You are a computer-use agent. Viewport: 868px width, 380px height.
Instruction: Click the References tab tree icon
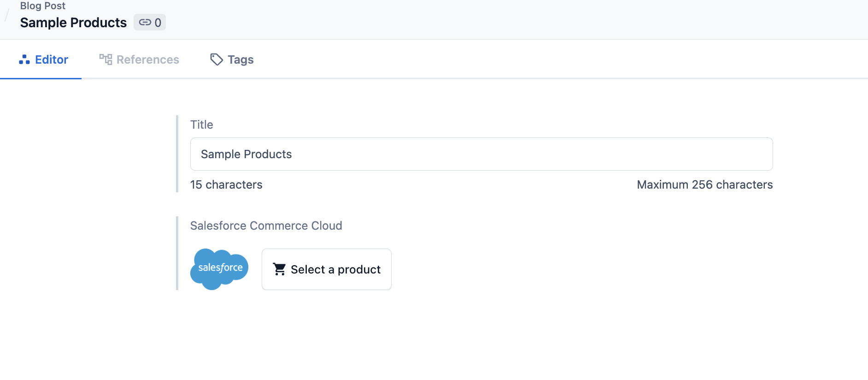click(x=106, y=59)
